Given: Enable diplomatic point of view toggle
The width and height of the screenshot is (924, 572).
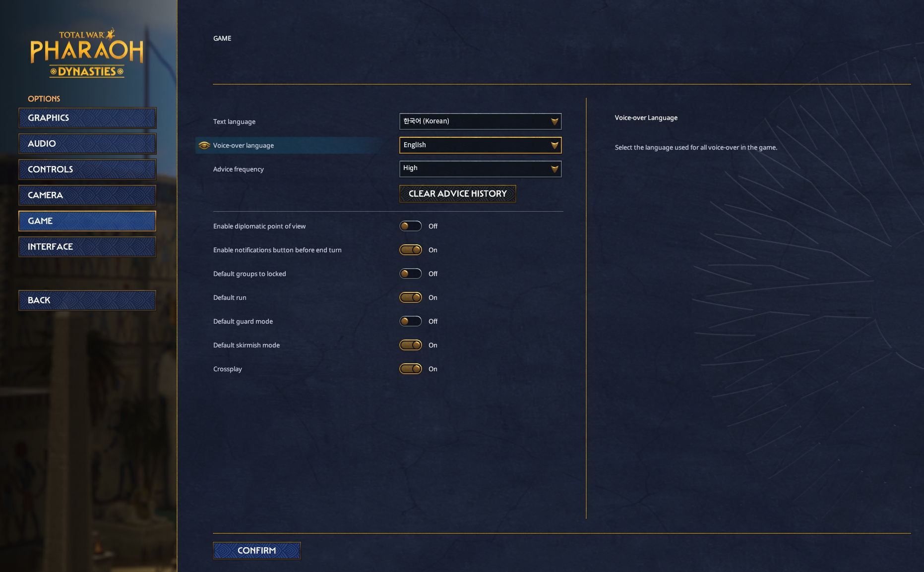Looking at the screenshot, I should coord(411,226).
